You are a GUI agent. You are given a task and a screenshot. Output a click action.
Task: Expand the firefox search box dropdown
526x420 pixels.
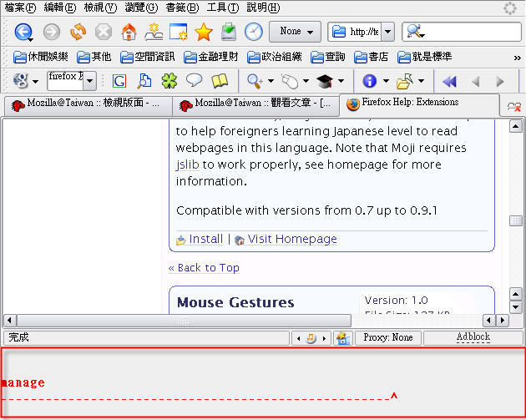click(x=89, y=81)
